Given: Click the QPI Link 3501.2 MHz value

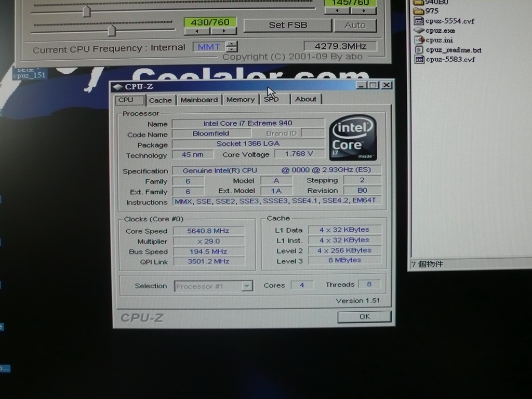Looking at the screenshot, I should [x=208, y=261].
